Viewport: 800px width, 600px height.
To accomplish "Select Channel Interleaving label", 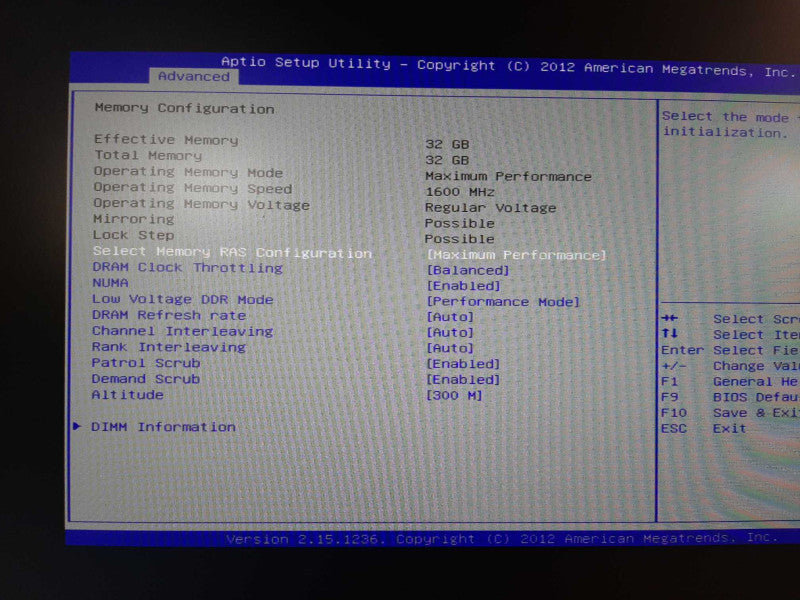I will 183,331.
